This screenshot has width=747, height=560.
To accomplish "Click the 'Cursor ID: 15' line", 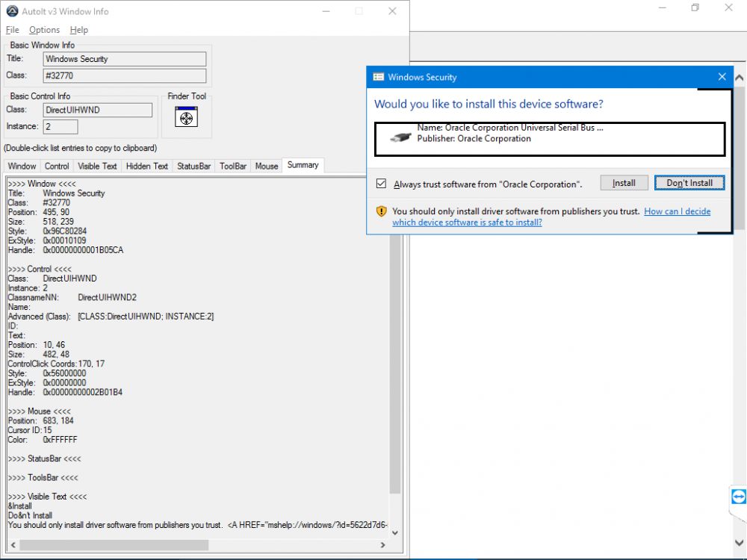I will coord(30,430).
